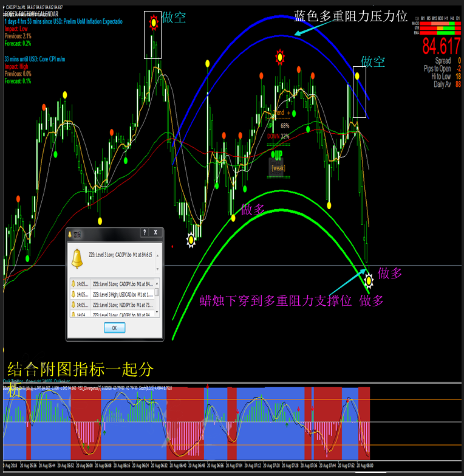Click the 'Pips to Open' label
The image size is (464, 476).
(437, 69)
